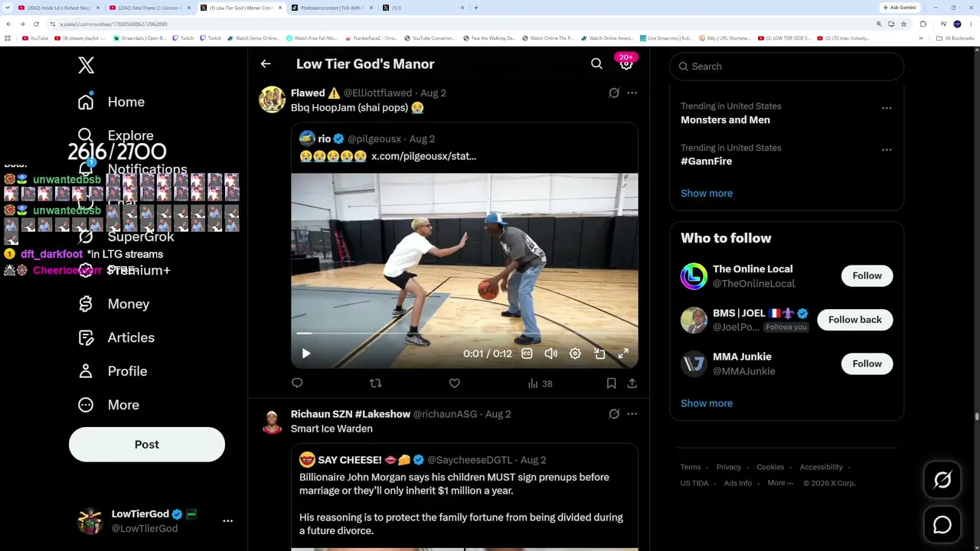Open Grok action on Richaun SZN's post

(x=614, y=414)
